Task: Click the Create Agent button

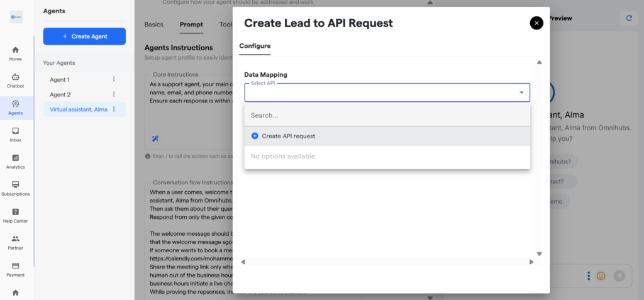Action: (x=84, y=36)
